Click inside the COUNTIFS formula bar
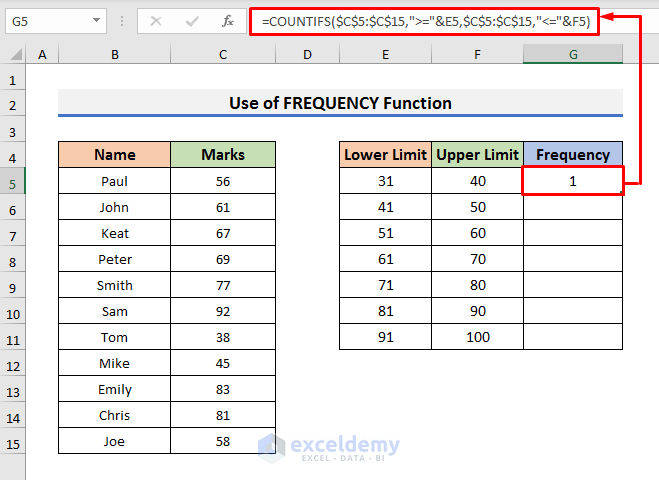The image size is (659, 480). coord(425,21)
